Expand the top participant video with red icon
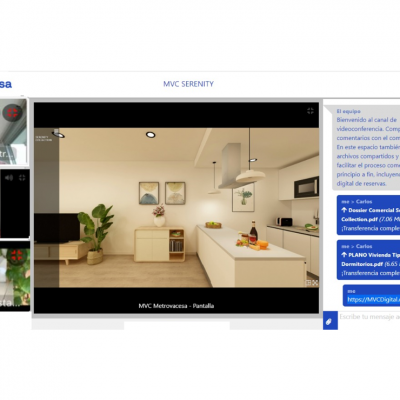 coord(12,112)
